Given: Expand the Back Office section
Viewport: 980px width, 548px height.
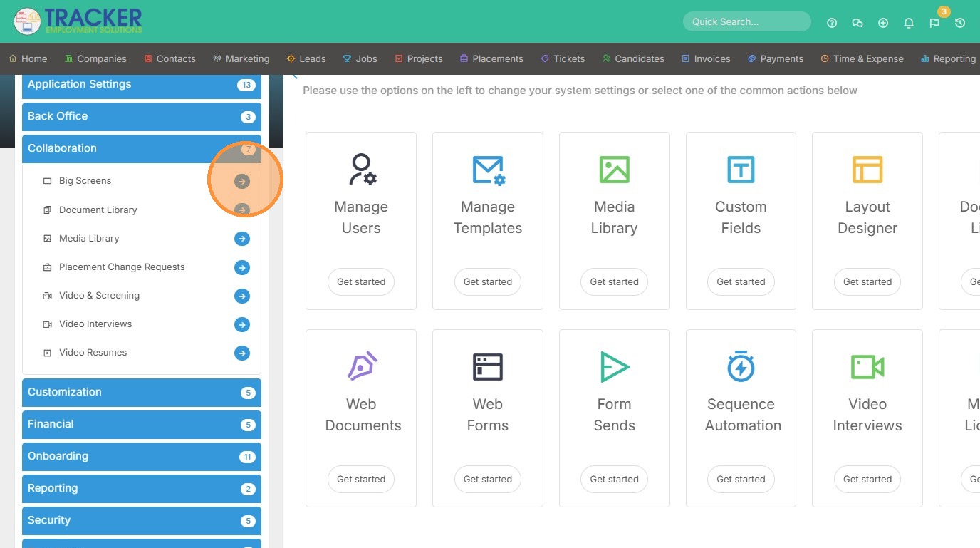Looking at the screenshot, I should [x=142, y=117].
